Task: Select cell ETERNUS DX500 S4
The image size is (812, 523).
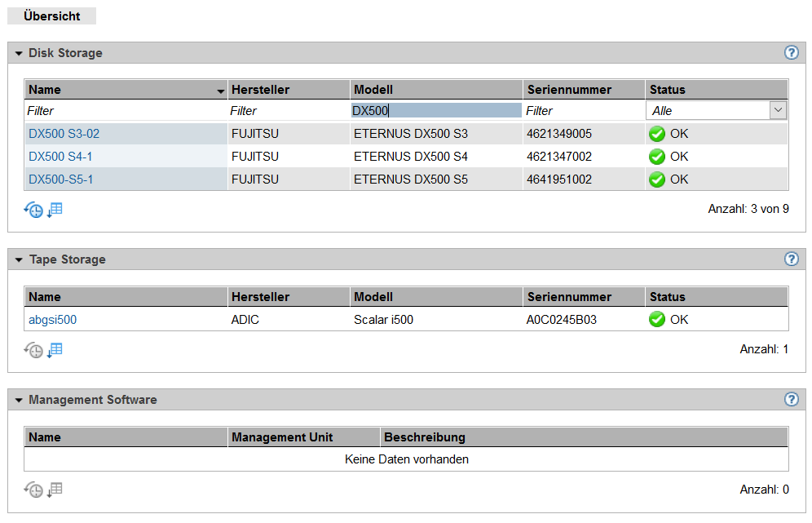Action: pos(436,157)
